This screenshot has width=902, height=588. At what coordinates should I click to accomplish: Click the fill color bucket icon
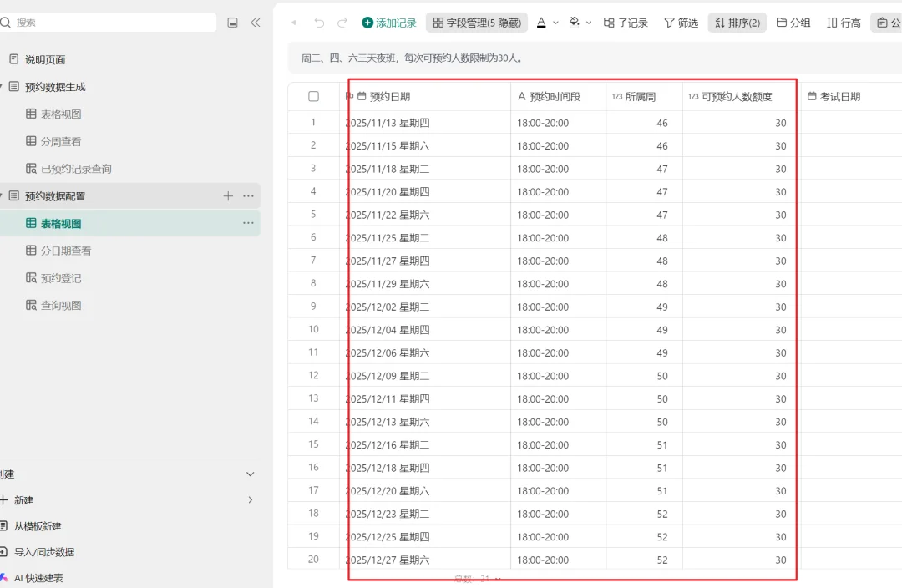pyautogui.click(x=574, y=23)
